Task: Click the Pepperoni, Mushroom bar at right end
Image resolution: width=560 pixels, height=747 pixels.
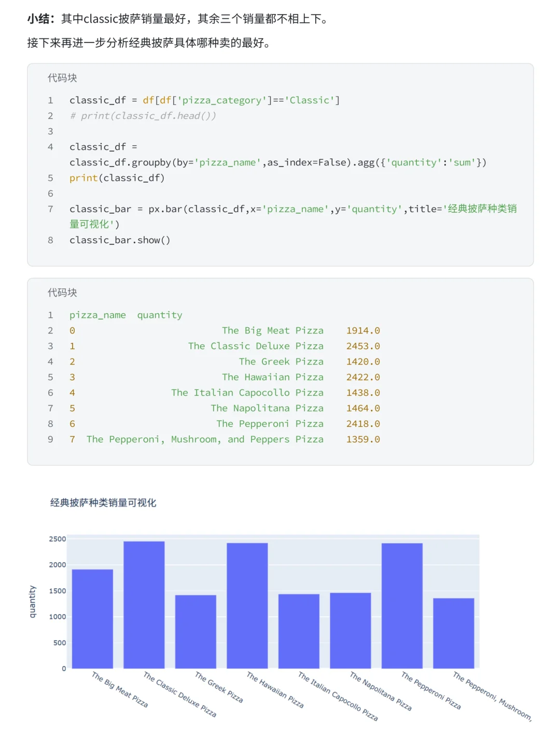Action: [454, 633]
